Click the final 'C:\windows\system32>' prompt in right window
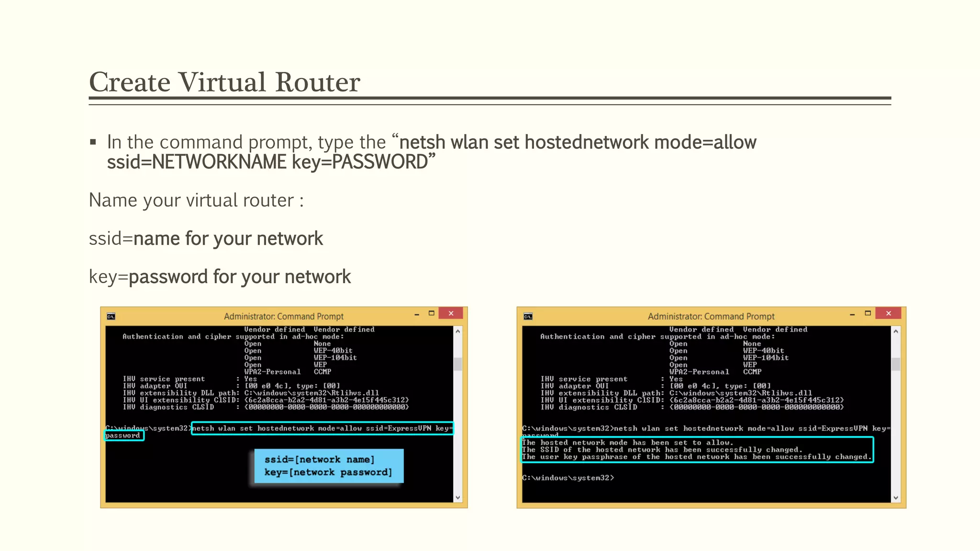This screenshot has height=551, width=980. (568, 478)
